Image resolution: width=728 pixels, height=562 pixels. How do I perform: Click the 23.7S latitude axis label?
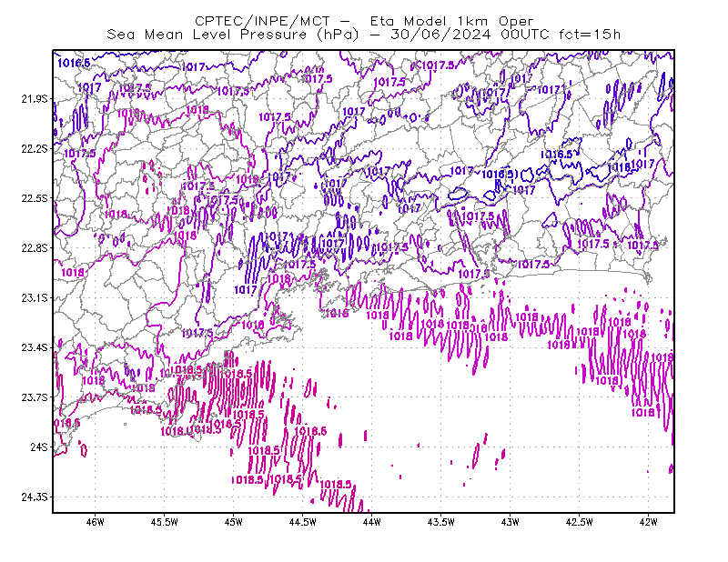35,397
